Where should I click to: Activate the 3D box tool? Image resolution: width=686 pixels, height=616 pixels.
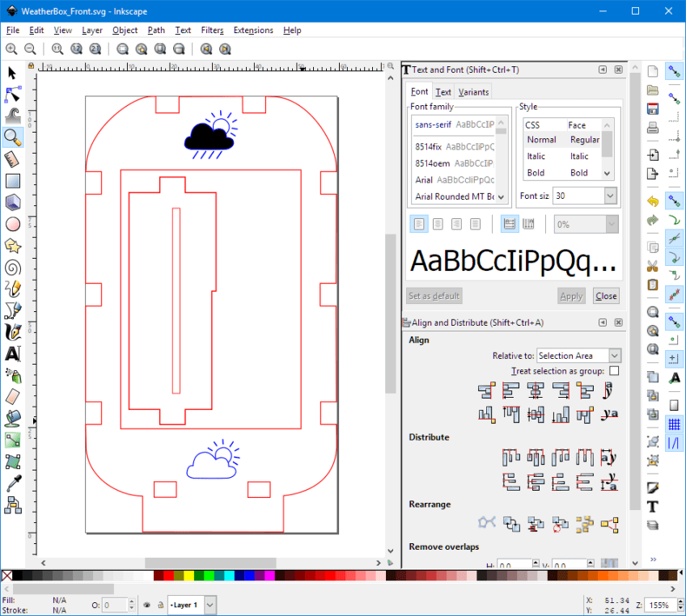12,202
